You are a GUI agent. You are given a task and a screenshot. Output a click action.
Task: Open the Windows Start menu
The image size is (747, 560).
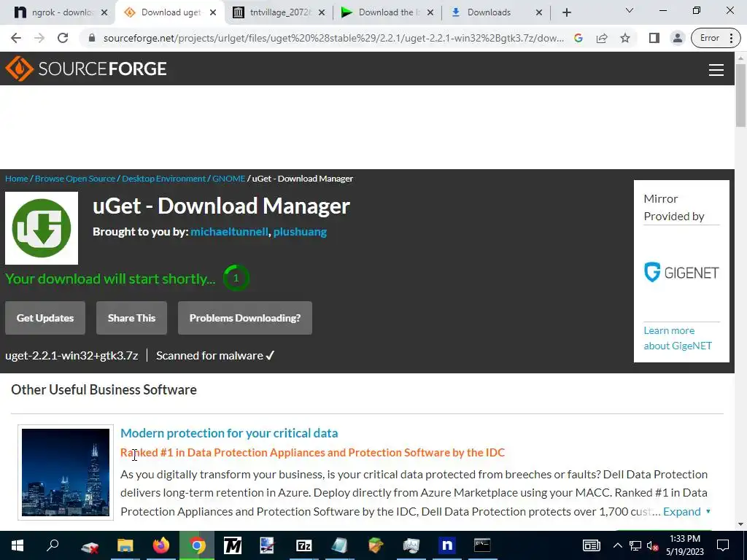(18, 545)
